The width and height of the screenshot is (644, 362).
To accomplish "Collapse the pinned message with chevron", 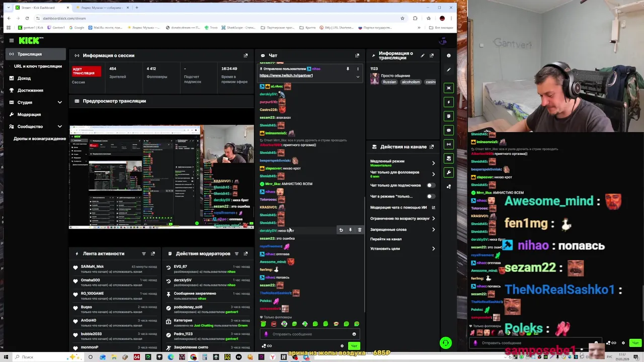I will coord(358,77).
